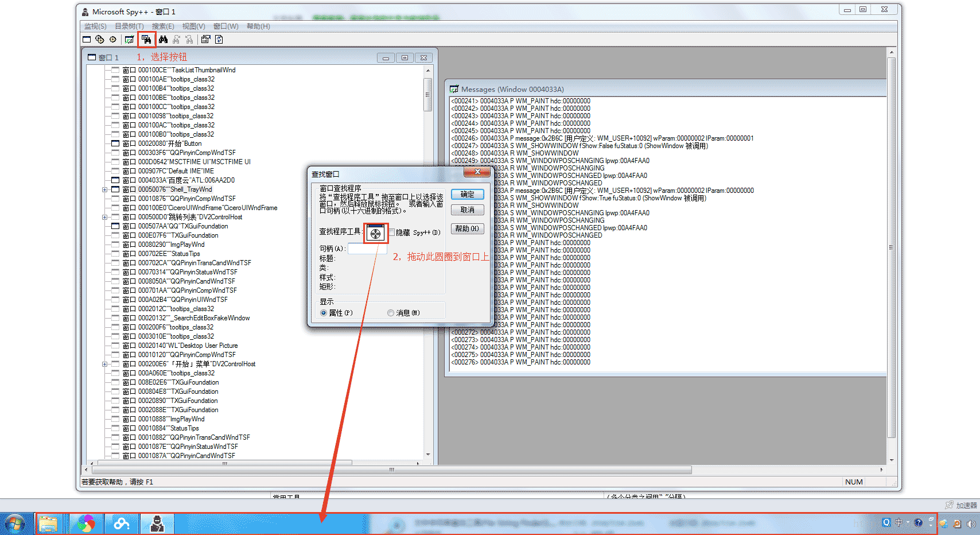The height and width of the screenshot is (535, 980).
Task: Select message line 000276 WM_PAINT
Action: click(x=520, y=362)
